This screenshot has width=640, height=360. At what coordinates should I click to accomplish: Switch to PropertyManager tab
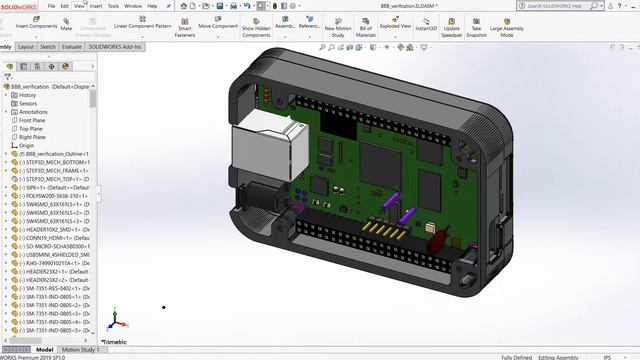24,66
